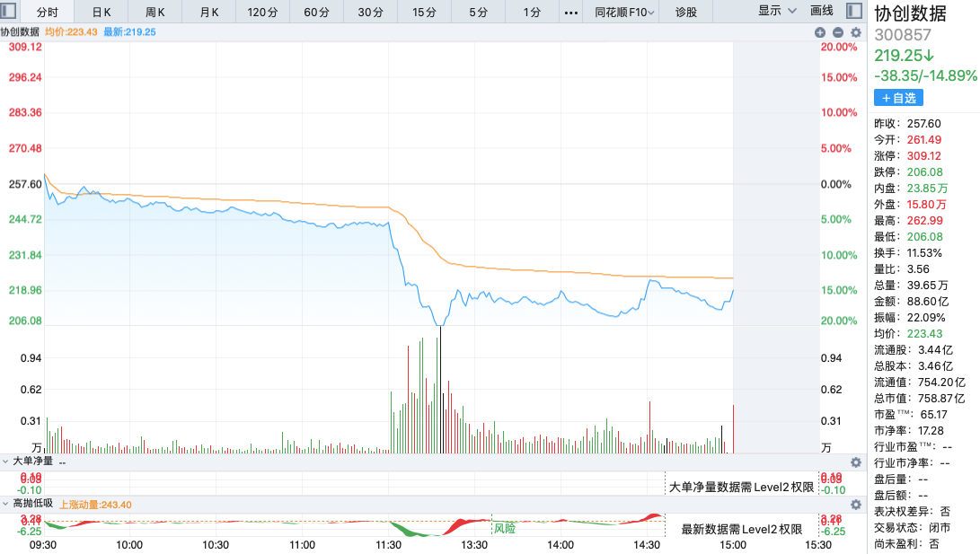980x554 pixels.
Task: Click the 跌停 value 206.08 in the sidebar
Action: coord(924,172)
